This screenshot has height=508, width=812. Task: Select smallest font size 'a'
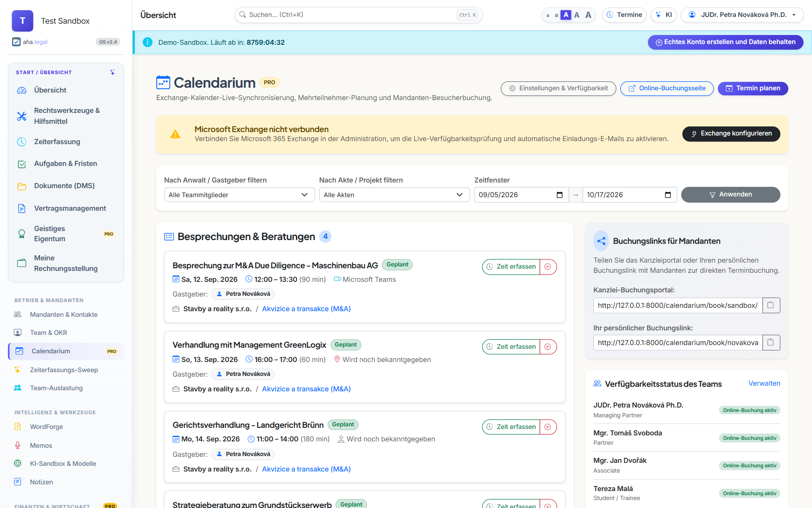(x=548, y=15)
